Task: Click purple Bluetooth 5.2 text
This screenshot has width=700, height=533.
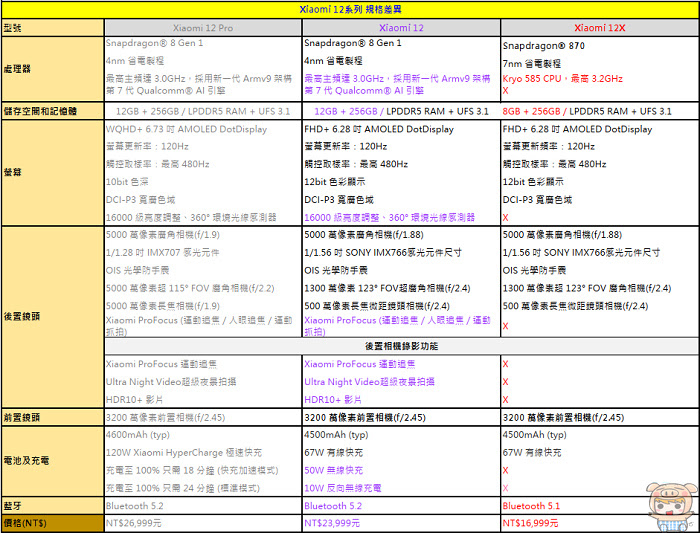Action: 333,506
